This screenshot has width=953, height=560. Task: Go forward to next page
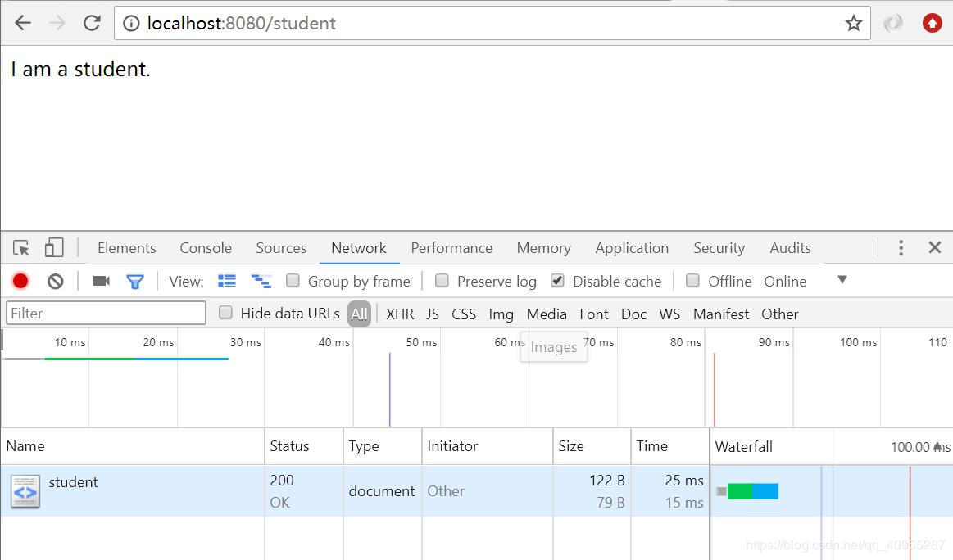(57, 23)
